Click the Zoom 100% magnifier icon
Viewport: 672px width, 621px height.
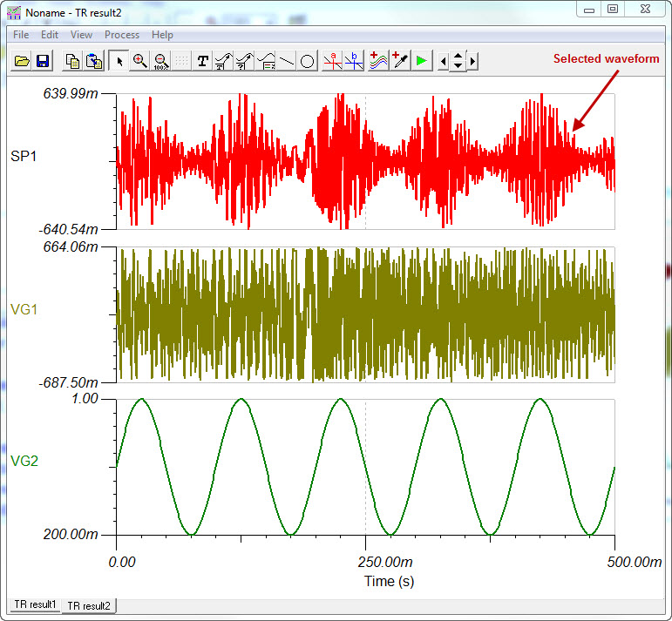pos(161,61)
